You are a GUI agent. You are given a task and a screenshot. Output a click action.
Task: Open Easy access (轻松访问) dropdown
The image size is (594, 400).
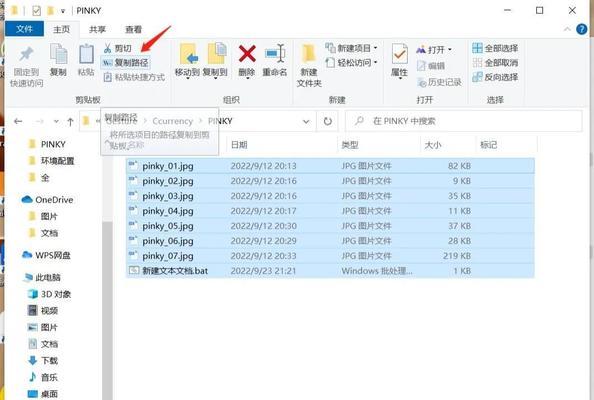(351, 62)
